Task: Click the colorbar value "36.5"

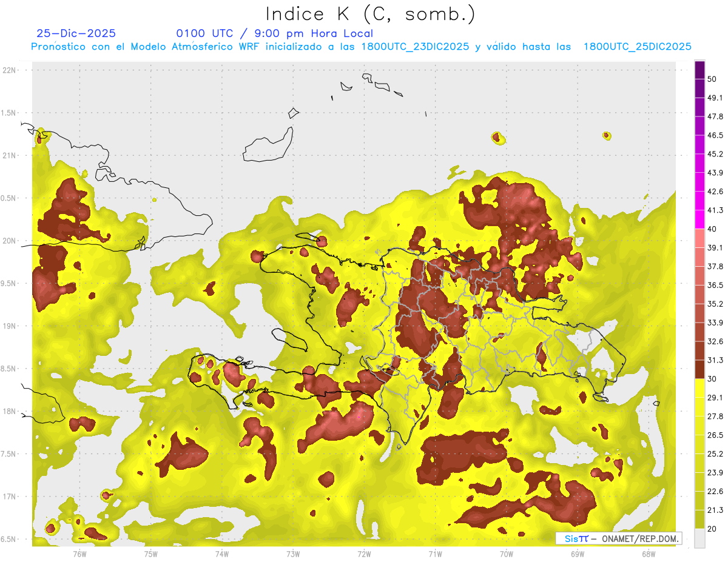Action: click(715, 285)
